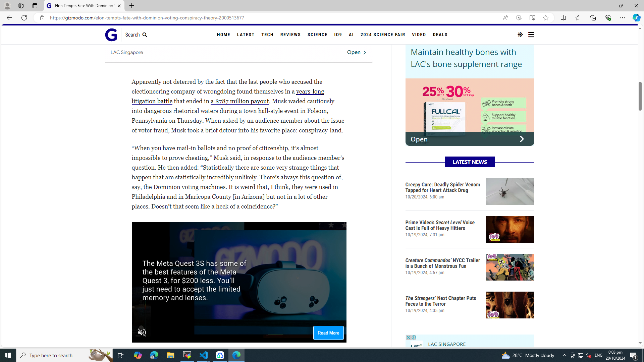Viewport: 644px width, 362px height.
Task: Open 2024 SCIENCE FAIR page
Action: (x=383, y=35)
